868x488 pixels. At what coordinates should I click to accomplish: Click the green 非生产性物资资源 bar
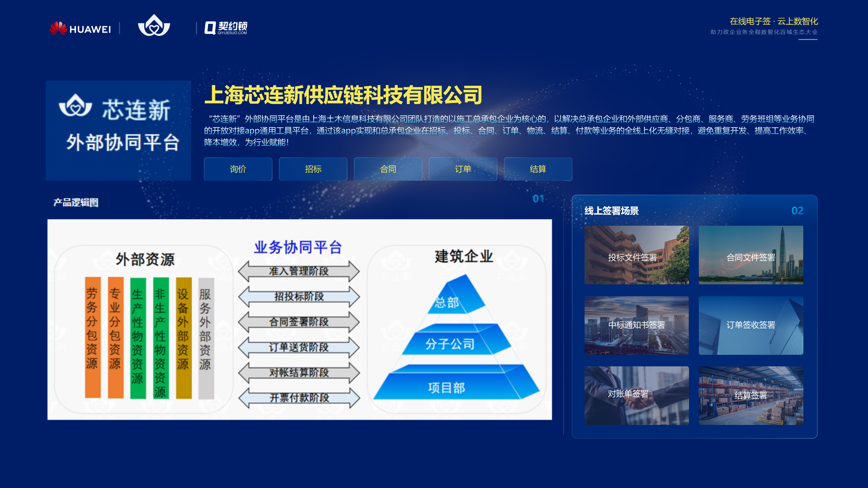(x=161, y=338)
